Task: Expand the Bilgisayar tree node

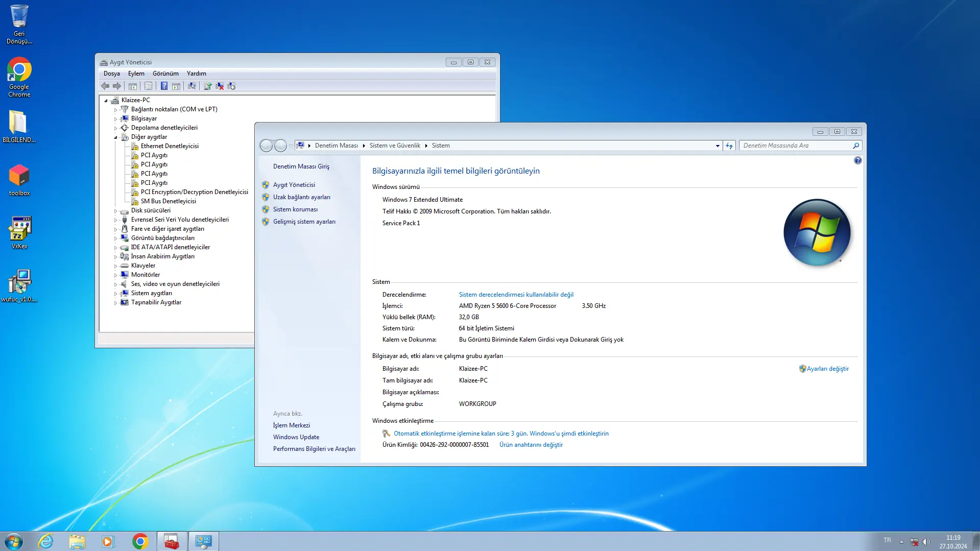Action: click(115, 118)
